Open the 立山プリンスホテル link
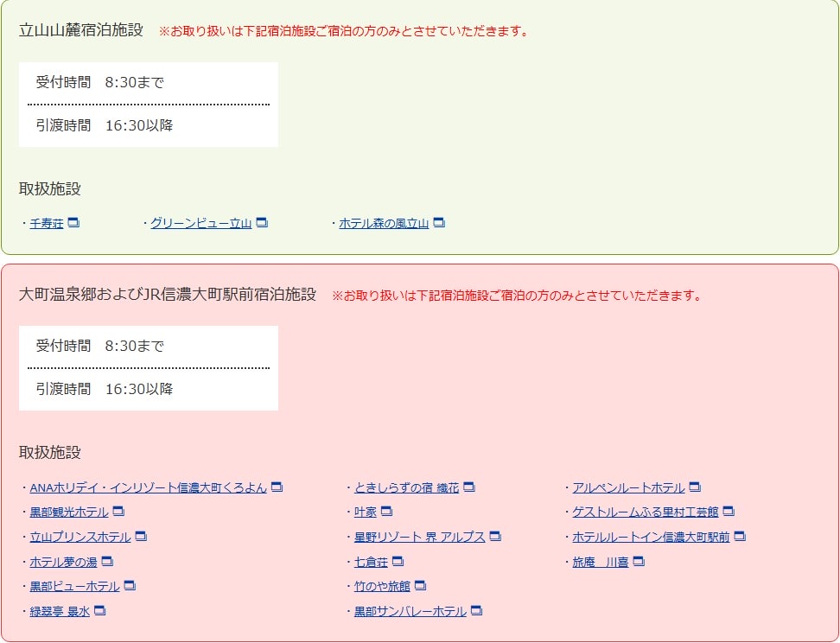The height and width of the screenshot is (643, 840). 80,537
